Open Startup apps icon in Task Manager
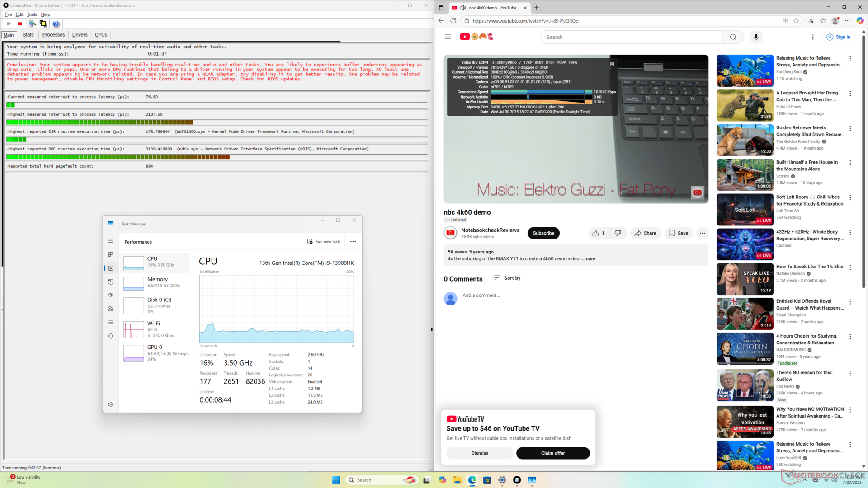This screenshot has width=868, height=488. pos(111,295)
